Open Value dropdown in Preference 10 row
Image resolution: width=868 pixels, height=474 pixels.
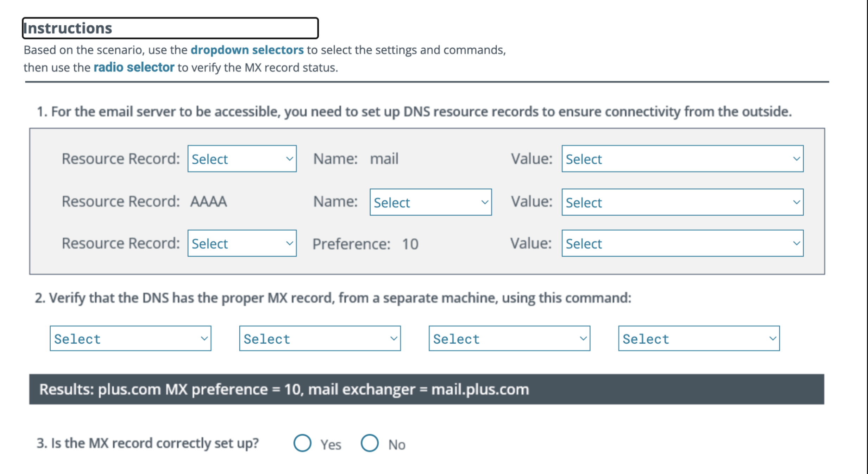click(682, 243)
